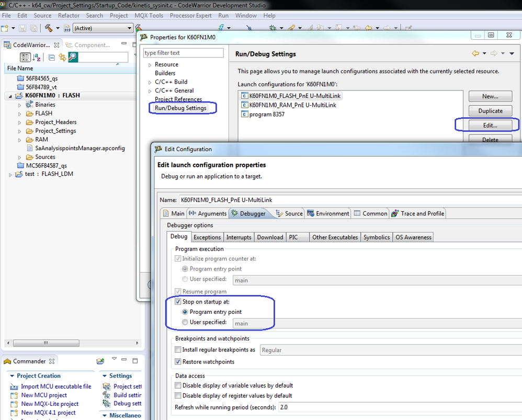
Task: Click the sort alphabetically icon in project panel
Action: [37, 57]
